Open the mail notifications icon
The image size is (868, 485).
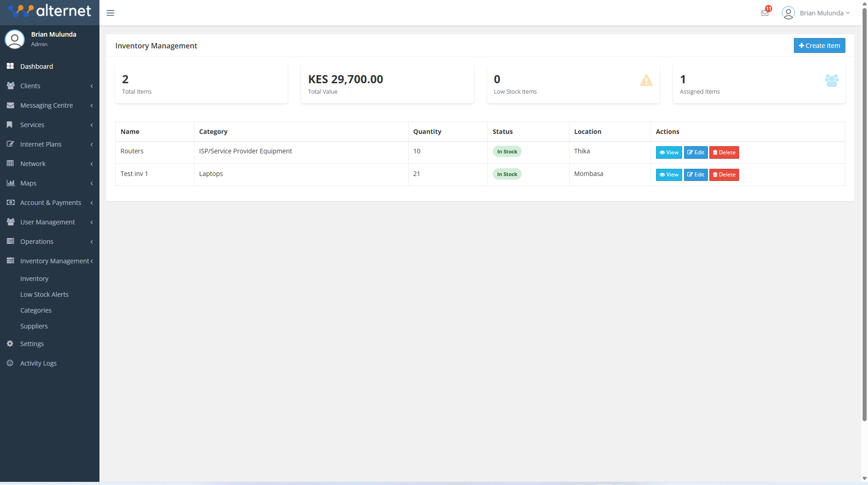point(765,13)
